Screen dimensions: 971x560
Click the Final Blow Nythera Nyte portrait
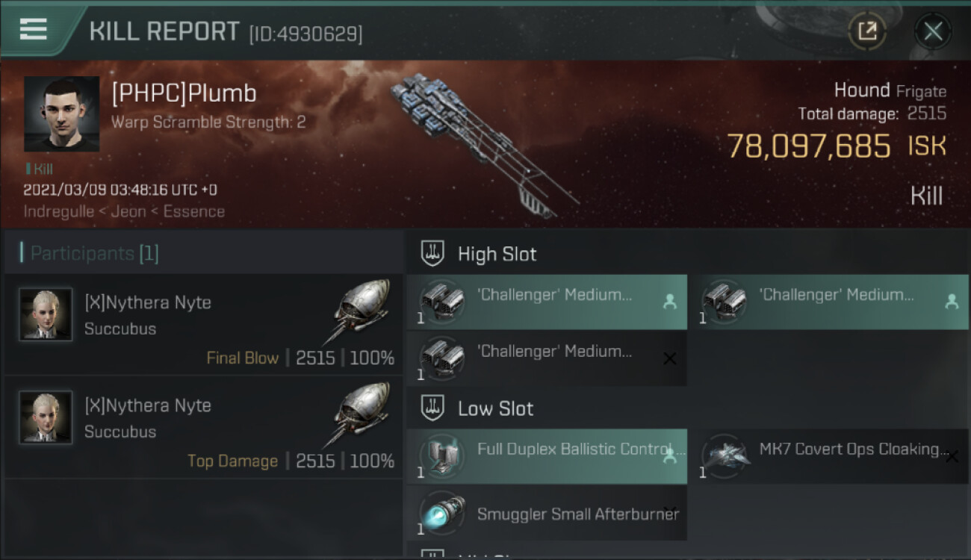[46, 314]
